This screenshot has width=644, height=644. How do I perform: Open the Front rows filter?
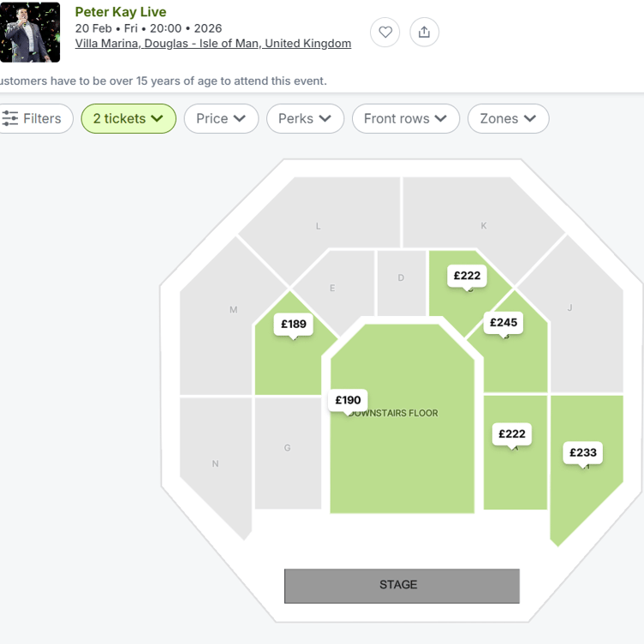click(405, 118)
